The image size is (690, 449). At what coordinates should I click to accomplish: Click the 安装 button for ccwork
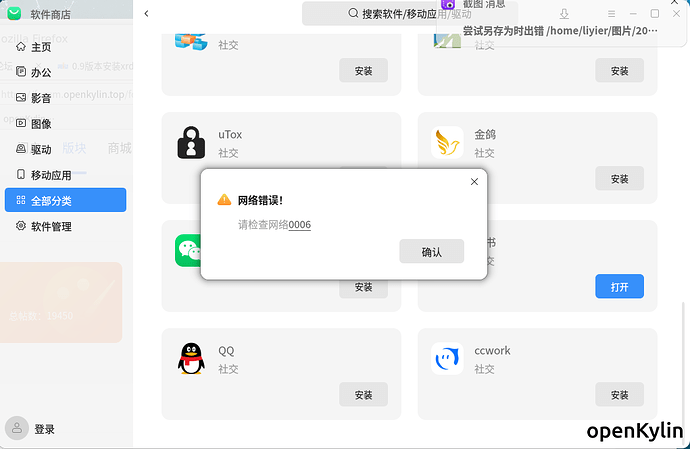[x=619, y=394]
